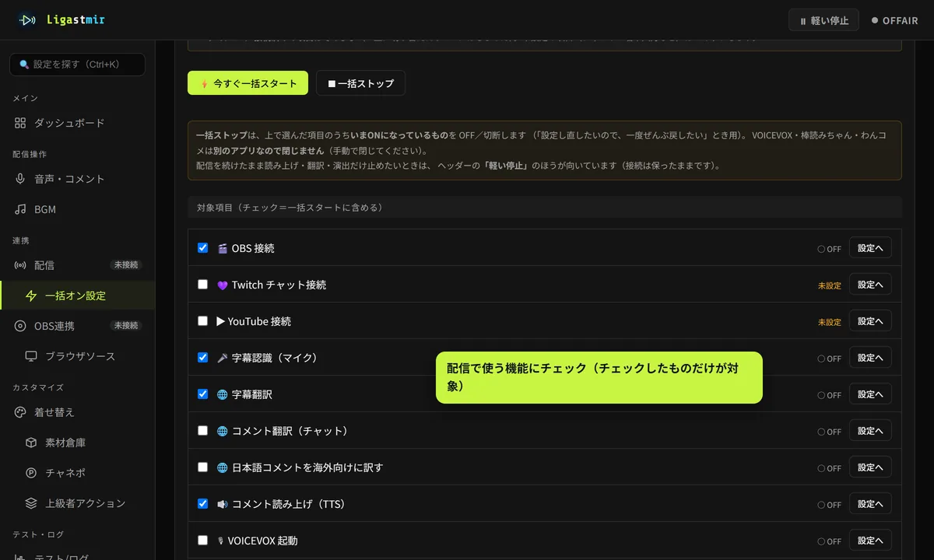Select the 着せ替え sidebar item

point(77,412)
